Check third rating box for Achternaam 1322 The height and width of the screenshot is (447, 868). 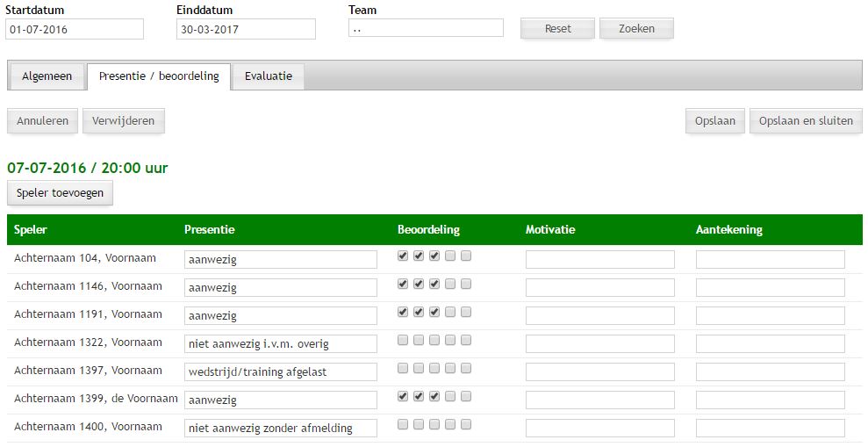point(434,340)
